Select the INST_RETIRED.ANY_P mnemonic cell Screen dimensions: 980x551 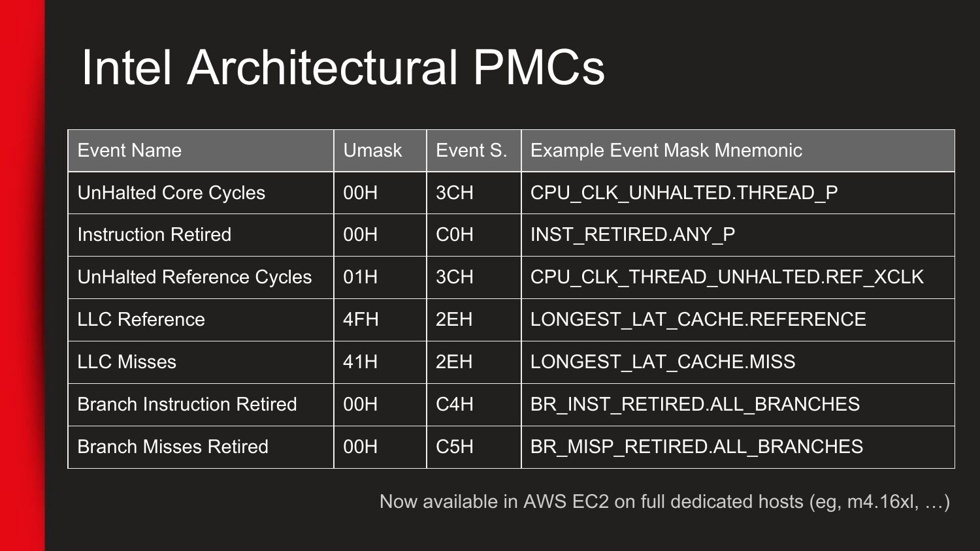tap(632, 235)
